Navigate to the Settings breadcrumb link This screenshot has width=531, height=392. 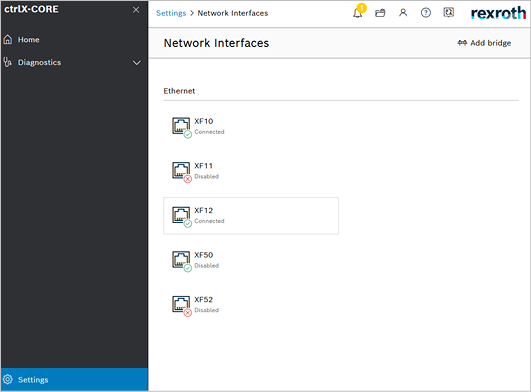pyautogui.click(x=171, y=13)
